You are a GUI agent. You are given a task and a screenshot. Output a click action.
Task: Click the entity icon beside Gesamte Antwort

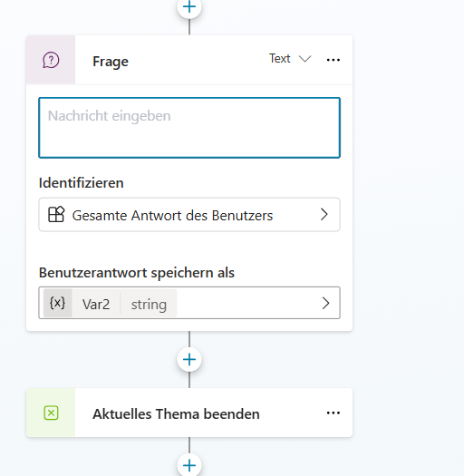pos(56,215)
